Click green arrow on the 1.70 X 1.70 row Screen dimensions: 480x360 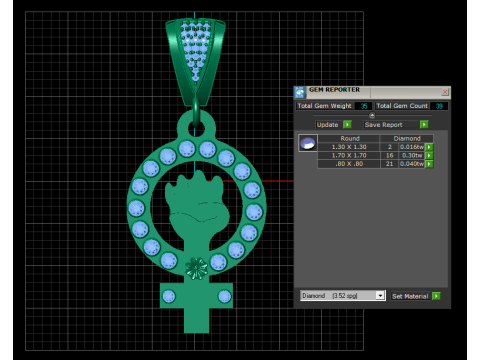(429, 156)
